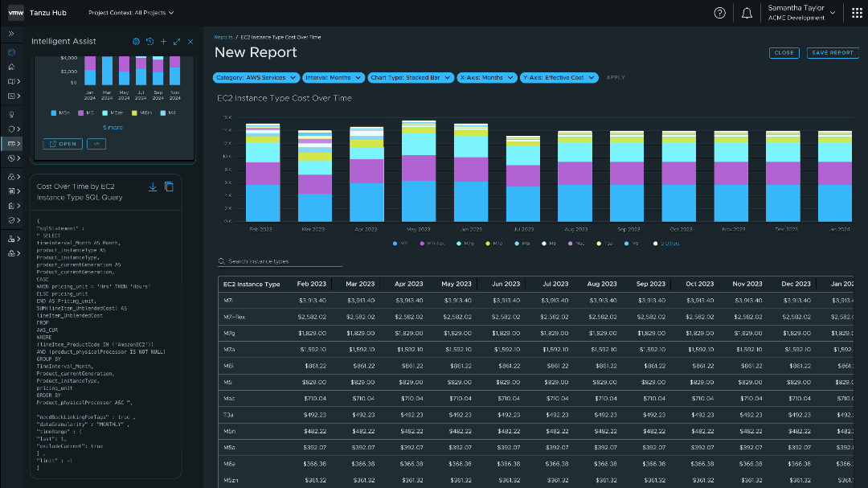Start a new Intelligent Assist conversation
The width and height of the screenshot is (868, 488).
tap(163, 42)
